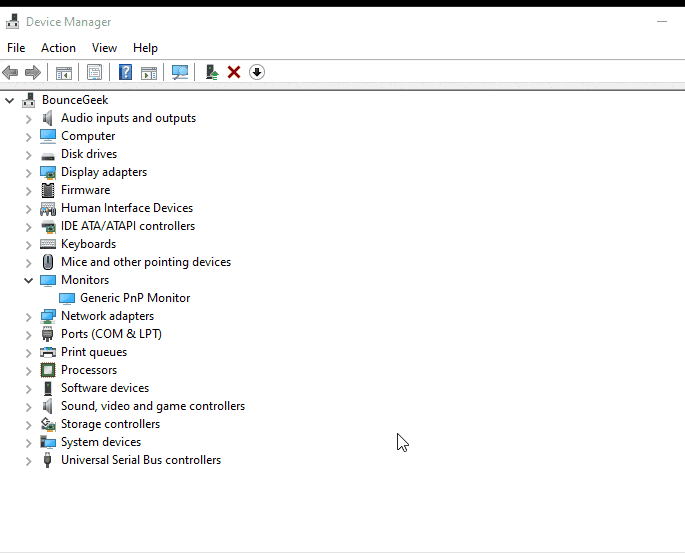Open the Action menu

(x=58, y=48)
